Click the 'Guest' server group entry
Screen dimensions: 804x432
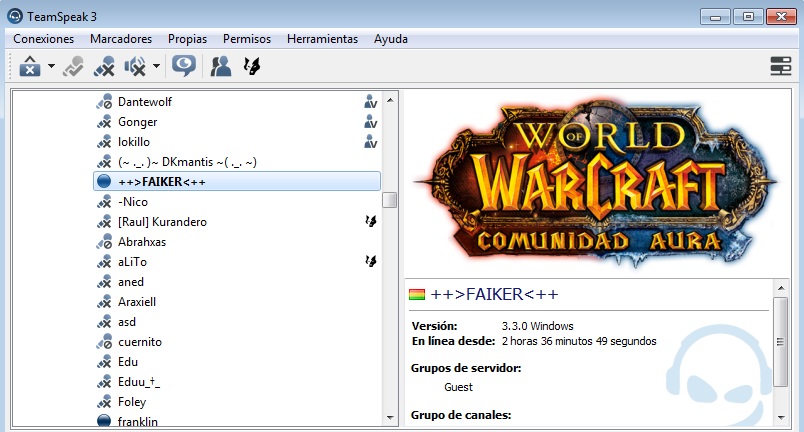click(x=458, y=387)
